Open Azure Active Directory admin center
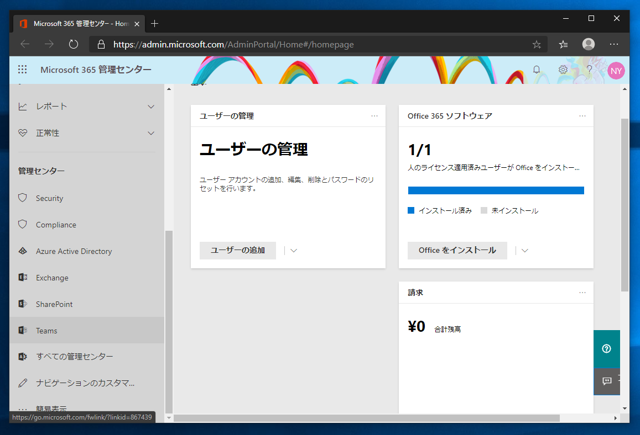The image size is (640, 435). [74, 251]
